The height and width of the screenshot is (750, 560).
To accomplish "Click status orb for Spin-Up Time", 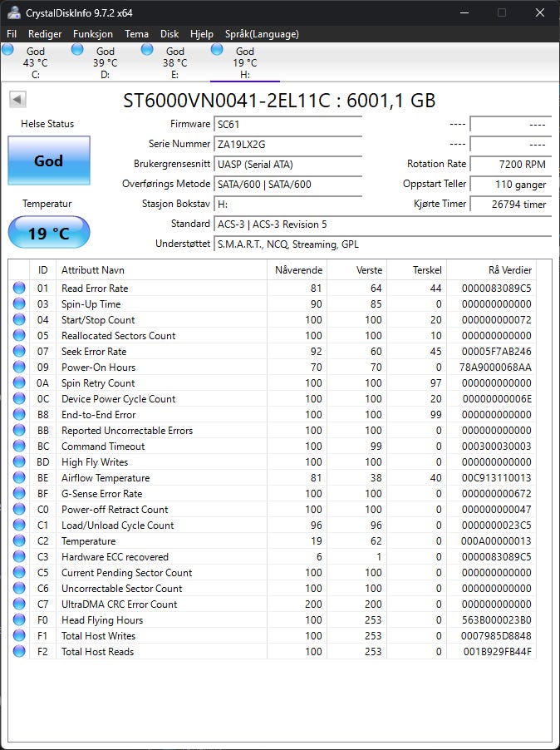I will point(19,303).
